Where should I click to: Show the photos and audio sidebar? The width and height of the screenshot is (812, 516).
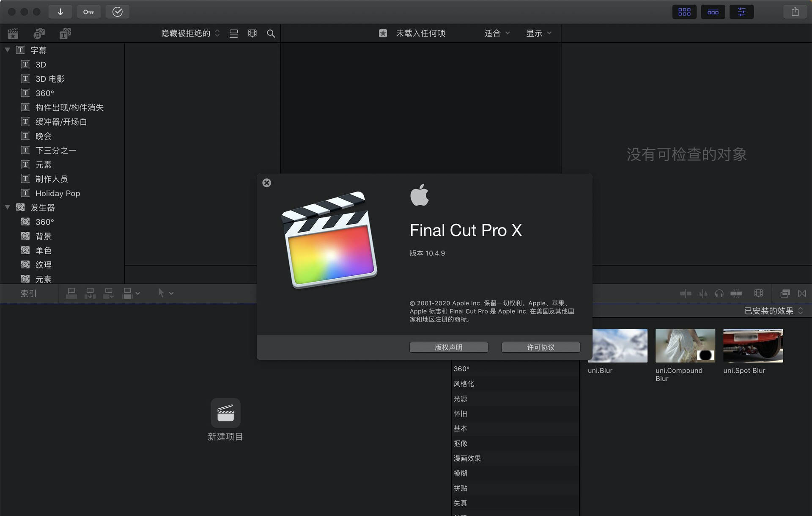39,33
